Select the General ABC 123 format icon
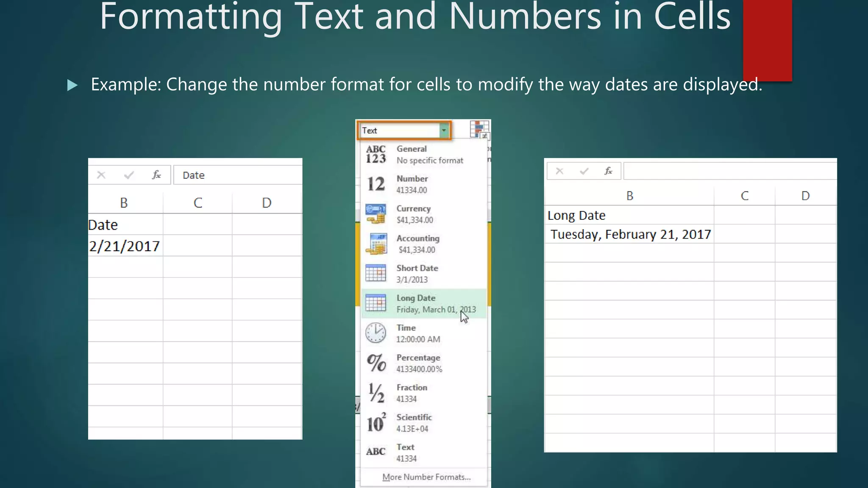This screenshot has width=868, height=488. tap(376, 154)
